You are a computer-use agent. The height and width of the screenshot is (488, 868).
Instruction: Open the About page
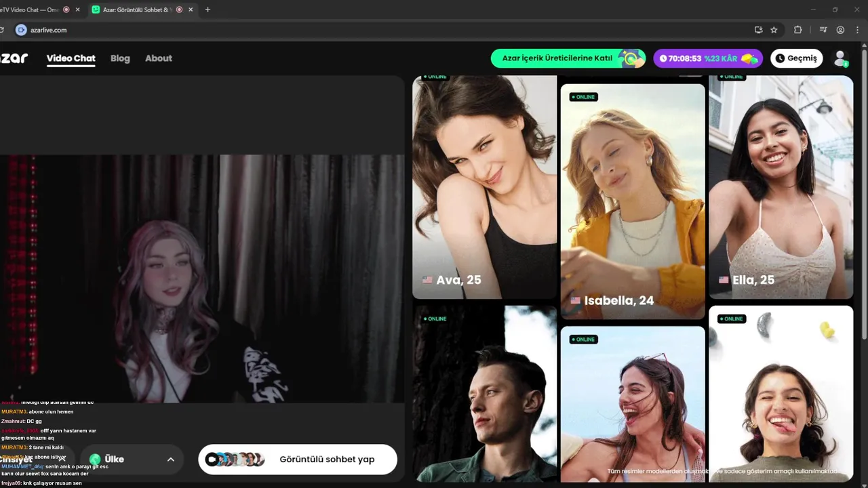(x=159, y=58)
